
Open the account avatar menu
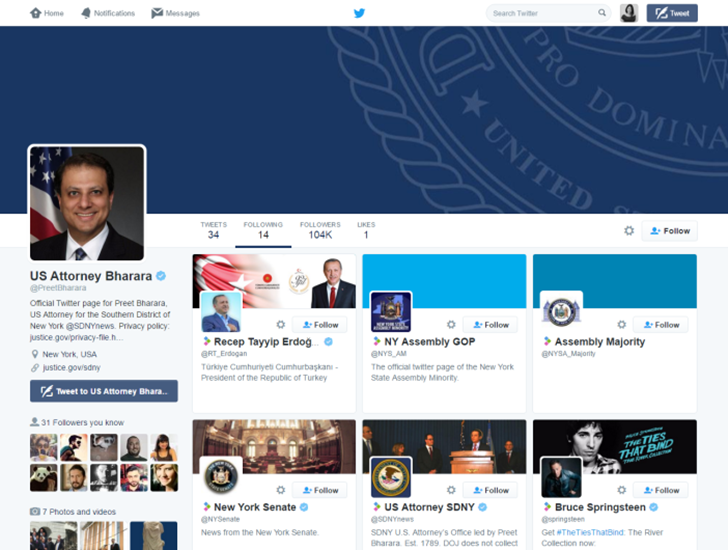coord(629,13)
